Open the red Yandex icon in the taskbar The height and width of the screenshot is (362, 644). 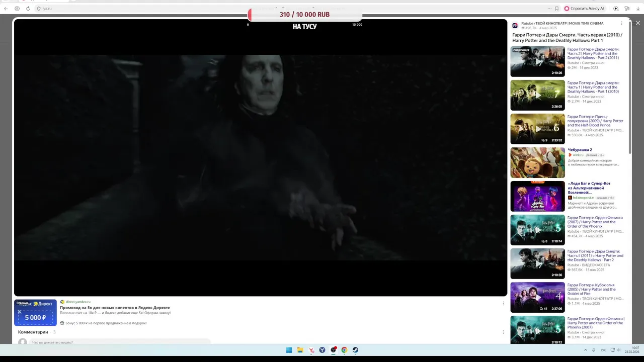311,350
